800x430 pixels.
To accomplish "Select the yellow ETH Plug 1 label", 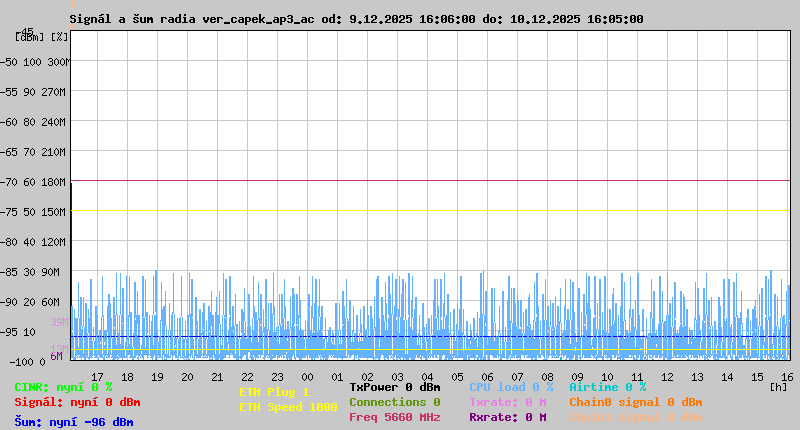I will pyautogui.click(x=274, y=392).
